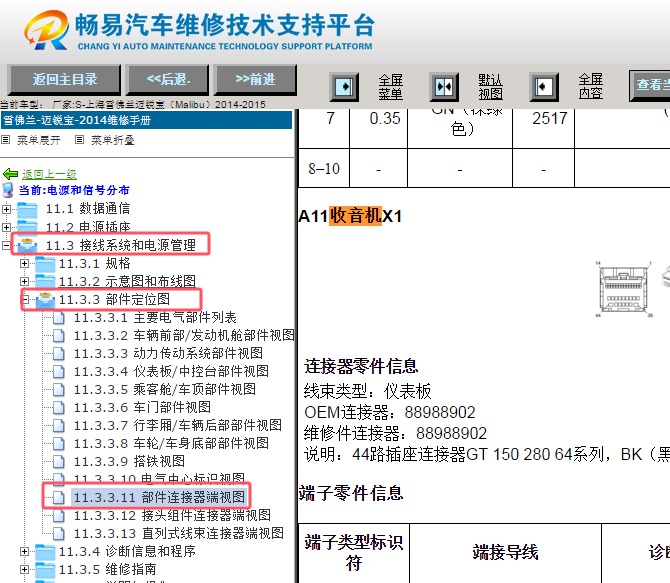Click the 菜单展开 option

(x=38, y=140)
